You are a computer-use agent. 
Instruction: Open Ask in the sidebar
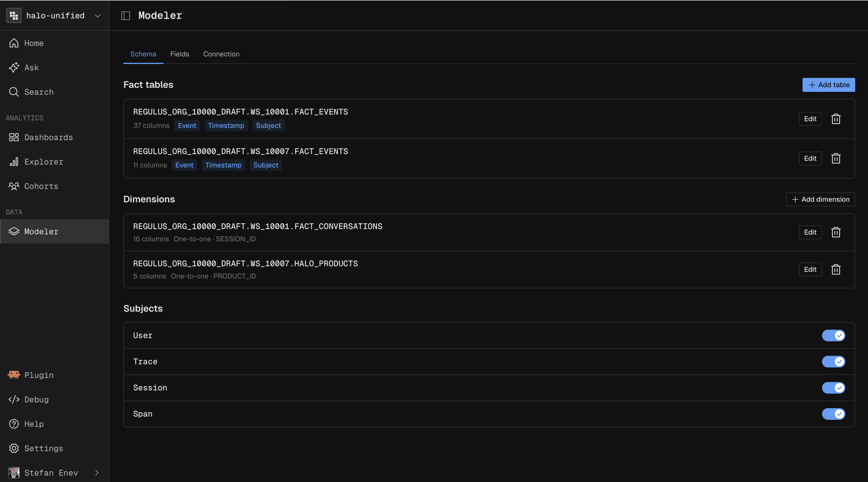(55, 67)
